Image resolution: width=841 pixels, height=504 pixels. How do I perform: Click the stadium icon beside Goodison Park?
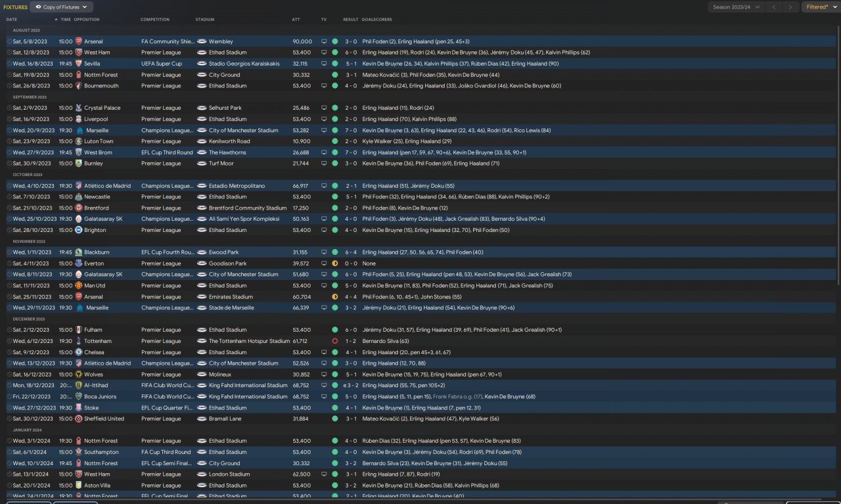click(202, 263)
